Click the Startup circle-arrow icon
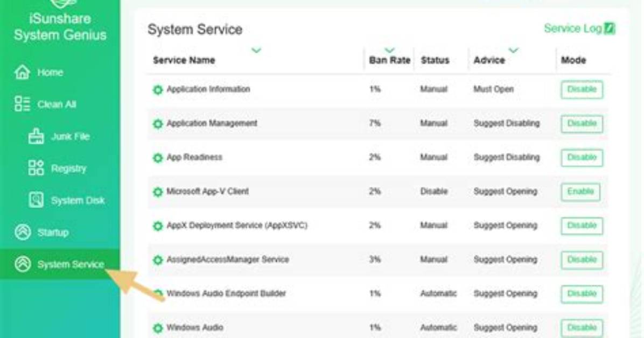 [x=23, y=232]
